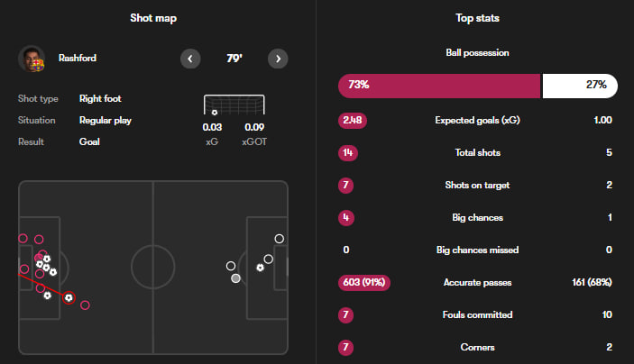Open the Rashford player name link

click(x=77, y=59)
